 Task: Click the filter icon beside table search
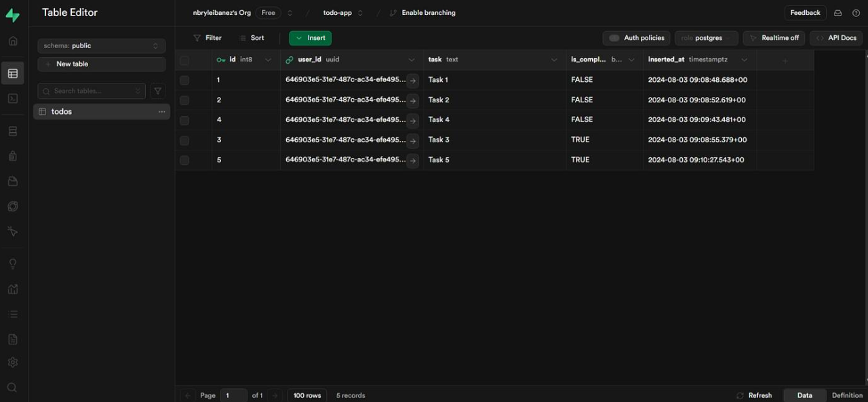tap(158, 91)
